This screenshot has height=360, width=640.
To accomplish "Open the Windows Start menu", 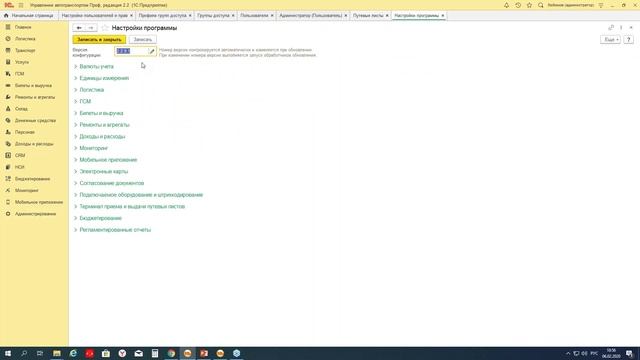I will 8,353.
